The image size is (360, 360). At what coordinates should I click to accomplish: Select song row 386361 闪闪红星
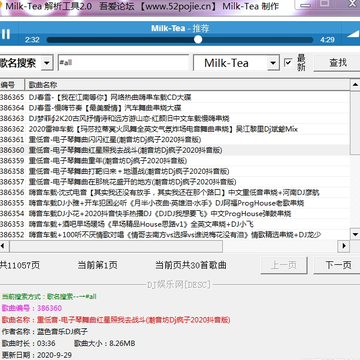coord(175,140)
